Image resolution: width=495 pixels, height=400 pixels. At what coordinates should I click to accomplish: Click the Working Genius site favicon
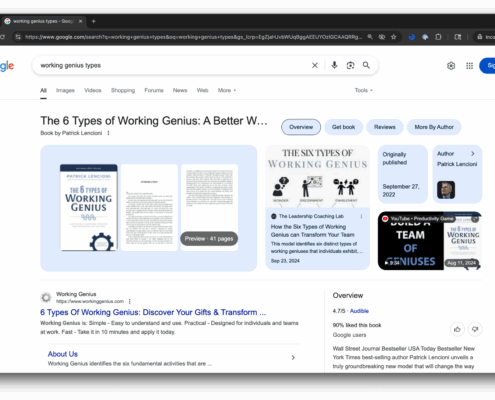46,297
